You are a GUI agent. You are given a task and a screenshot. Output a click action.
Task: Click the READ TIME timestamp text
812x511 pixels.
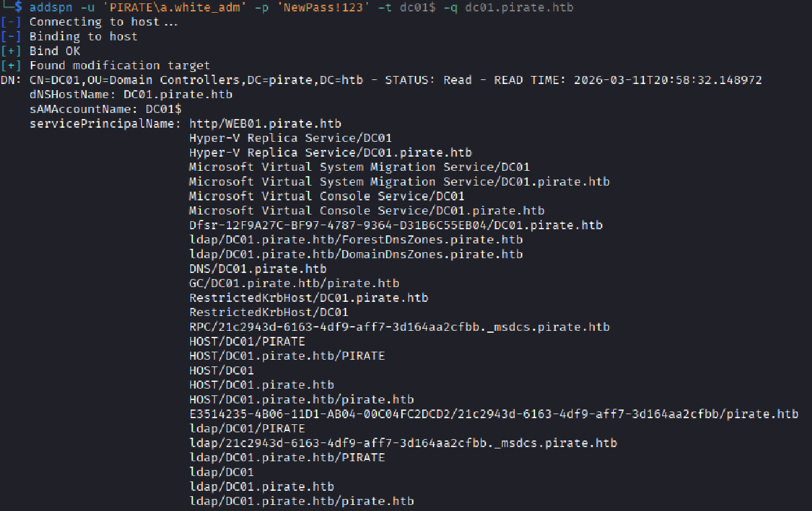pyautogui.click(x=667, y=80)
